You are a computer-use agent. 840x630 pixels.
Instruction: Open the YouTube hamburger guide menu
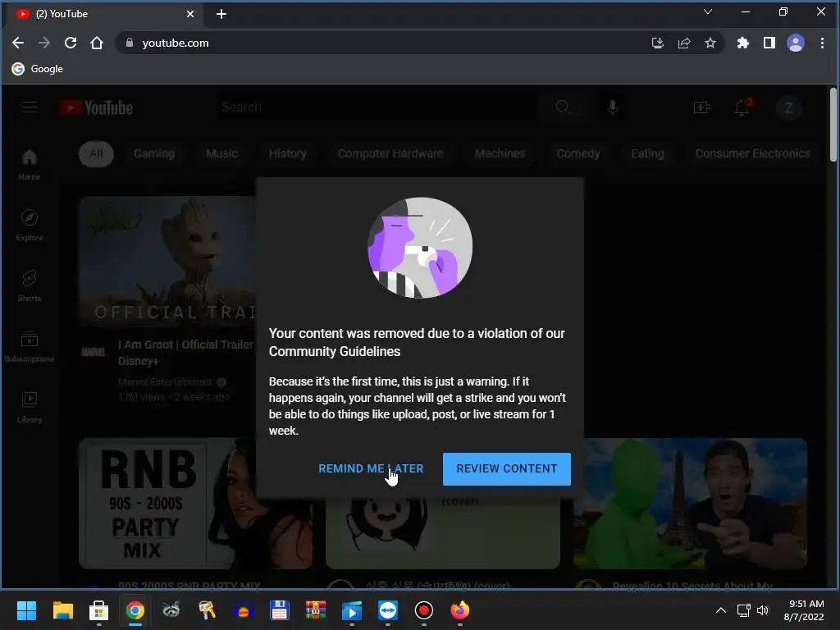point(30,107)
